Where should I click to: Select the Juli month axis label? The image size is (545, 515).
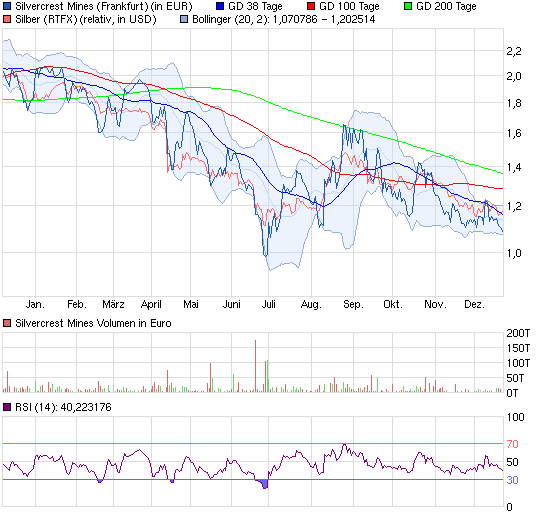point(268,304)
